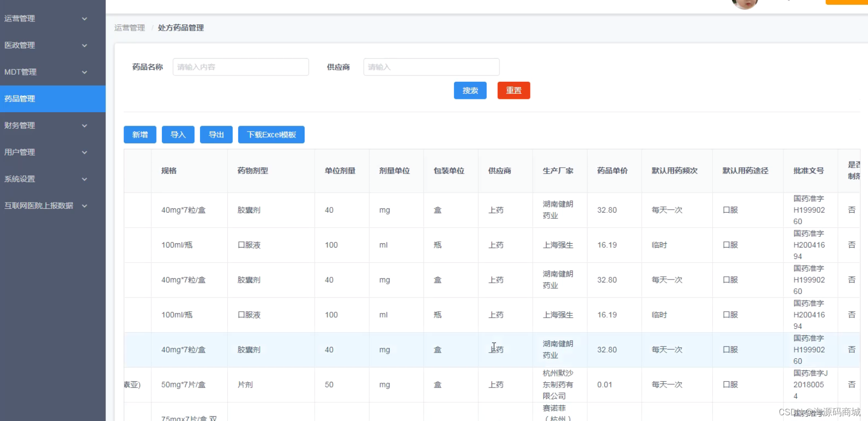Viewport: 868px width, 421px height.
Task: Expand the 系统设置 menu chevron
Action: (x=85, y=179)
